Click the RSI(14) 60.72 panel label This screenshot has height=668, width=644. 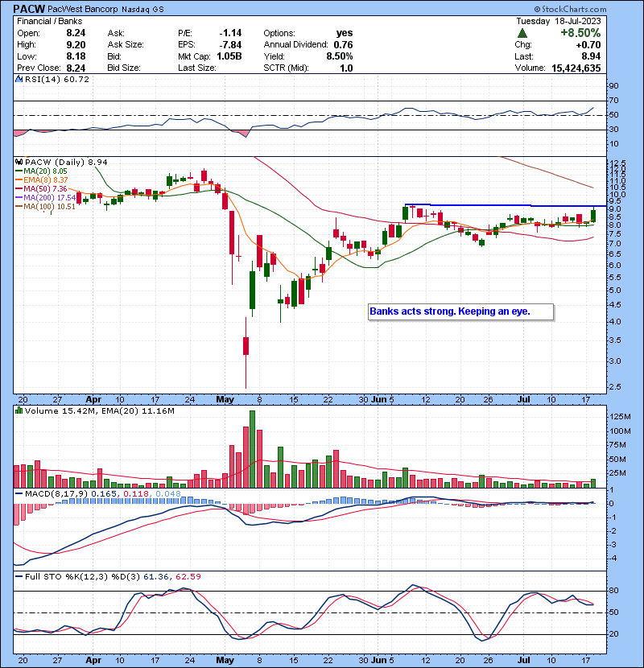[x=56, y=79]
